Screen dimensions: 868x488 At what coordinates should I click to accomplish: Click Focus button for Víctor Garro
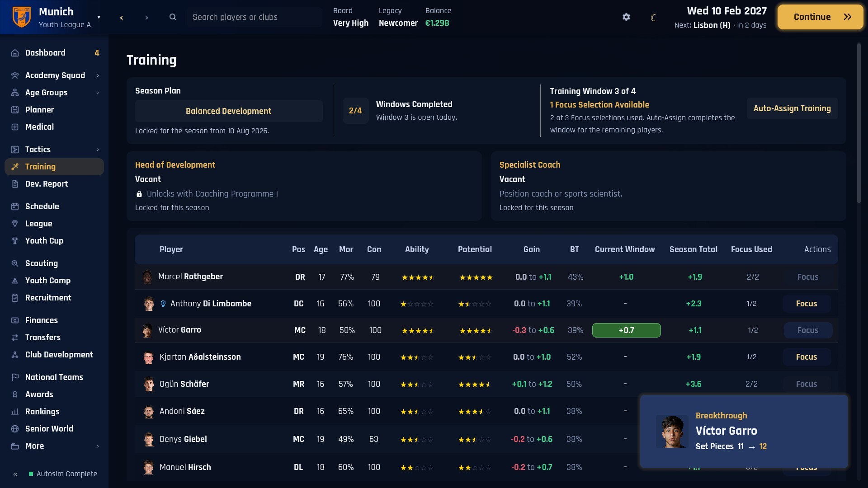coord(808,330)
